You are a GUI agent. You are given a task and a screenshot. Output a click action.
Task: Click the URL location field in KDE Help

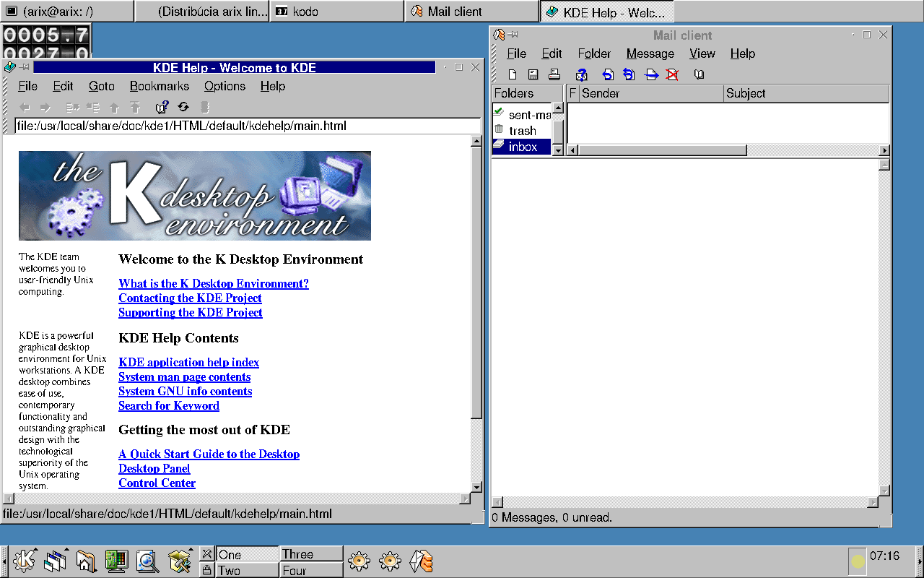(248, 126)
